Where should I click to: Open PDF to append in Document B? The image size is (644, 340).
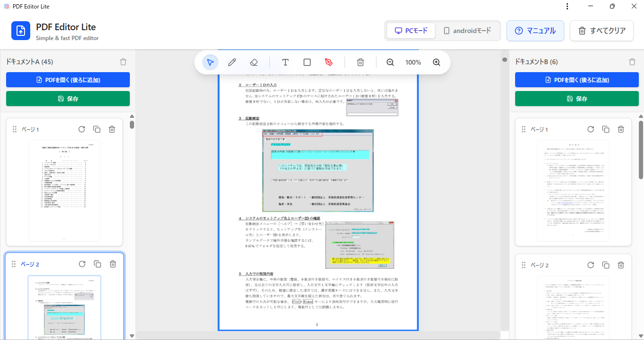[x=576, y=80]
